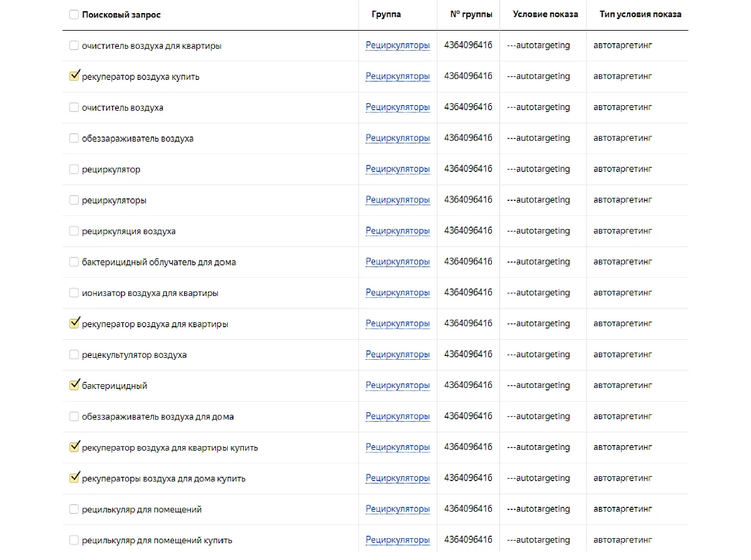Click the '№ группы' column header
The image size is (751, 560).
(471, 14)
